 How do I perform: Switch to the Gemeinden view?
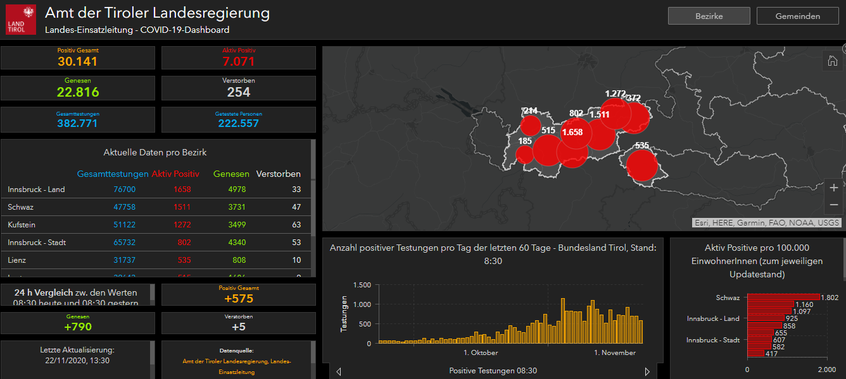coord(797,16)
